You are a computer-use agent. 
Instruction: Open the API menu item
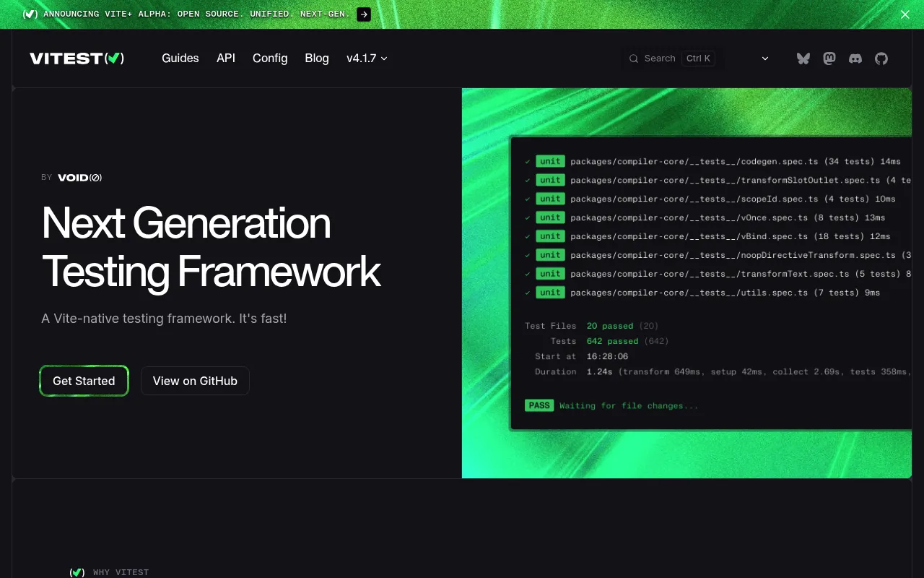226,59
